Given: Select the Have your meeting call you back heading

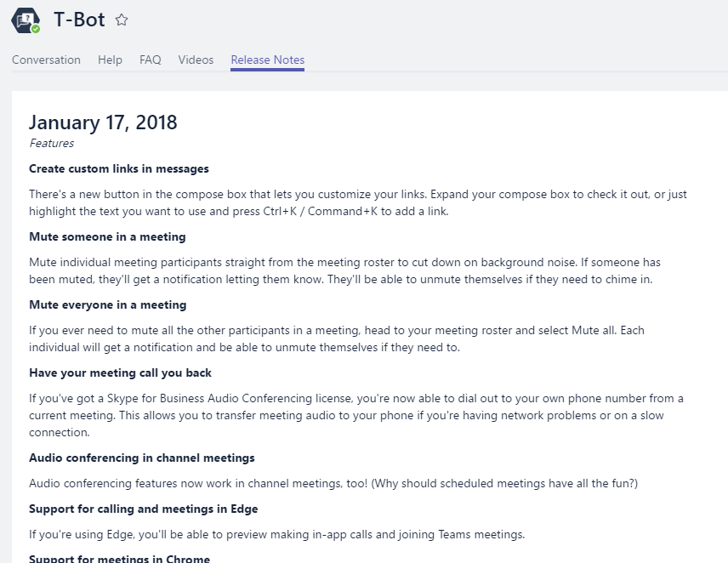Looking at the screenshot, I should (120, 372).
